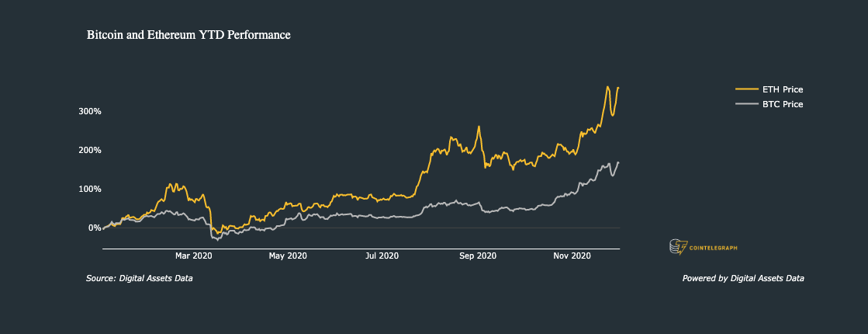Click the 100% y-axis label

tap(90, 189)
